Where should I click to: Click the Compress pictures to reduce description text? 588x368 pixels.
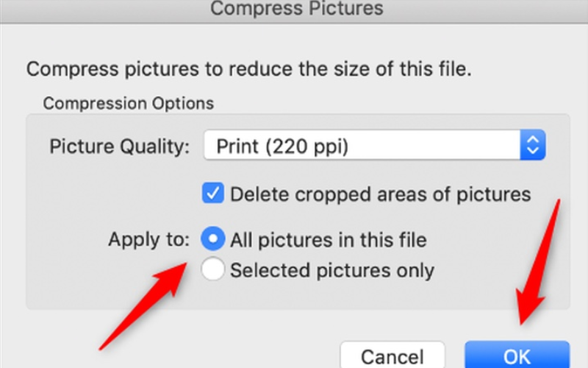(248, 70)
